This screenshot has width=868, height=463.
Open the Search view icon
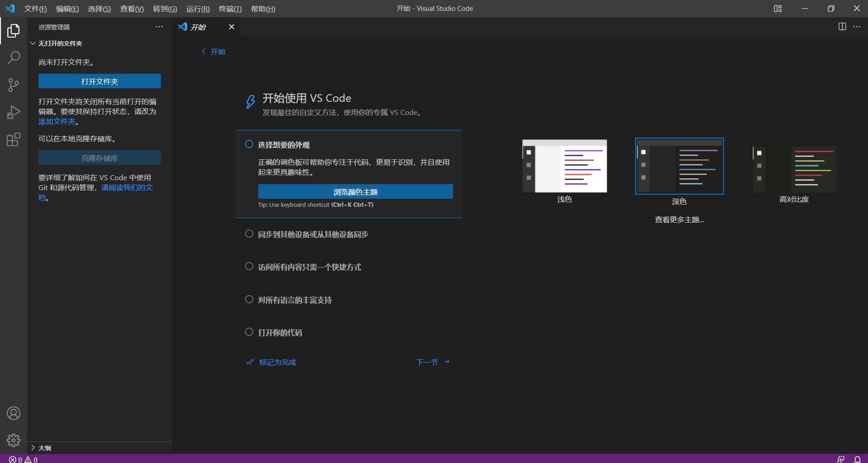pos(14,58)
